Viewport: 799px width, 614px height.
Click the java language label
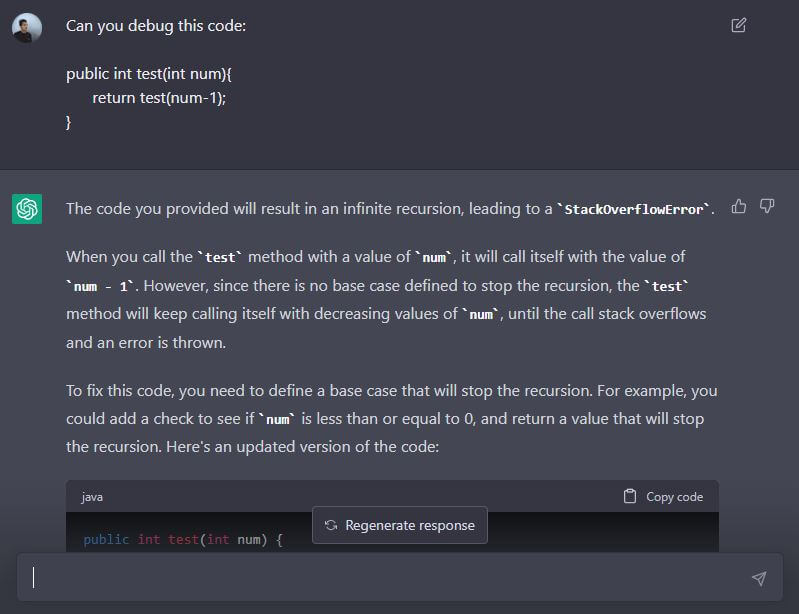coord(92,497)
